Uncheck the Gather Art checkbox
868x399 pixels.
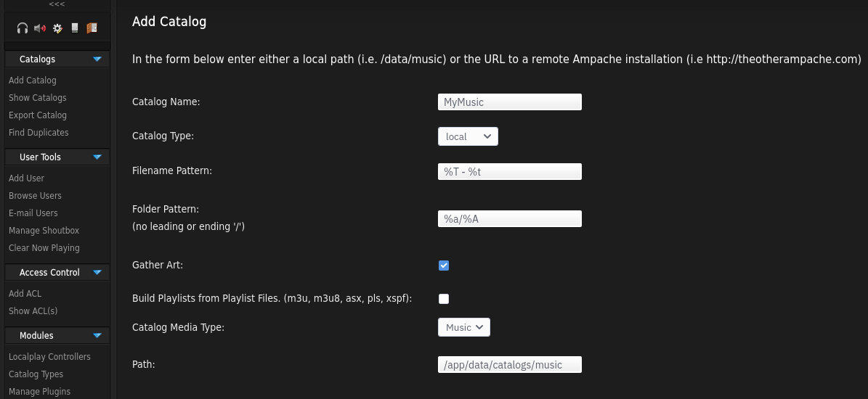tap(444, 266)
